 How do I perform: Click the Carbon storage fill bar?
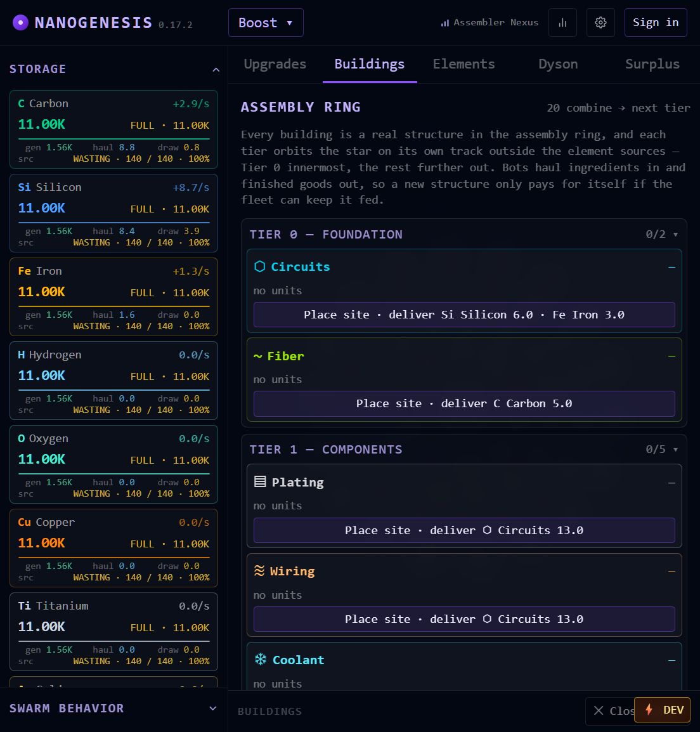tap(114, 139)
